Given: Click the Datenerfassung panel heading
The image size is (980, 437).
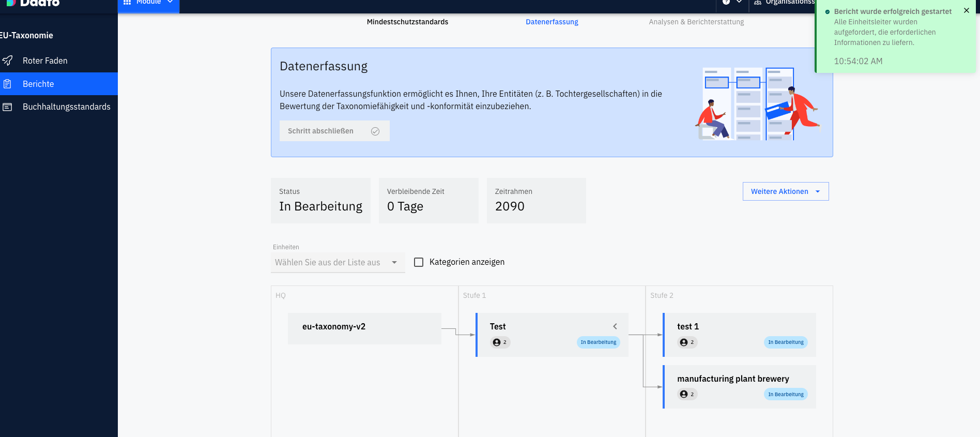Looking at the screenshot, I should 324,66.
